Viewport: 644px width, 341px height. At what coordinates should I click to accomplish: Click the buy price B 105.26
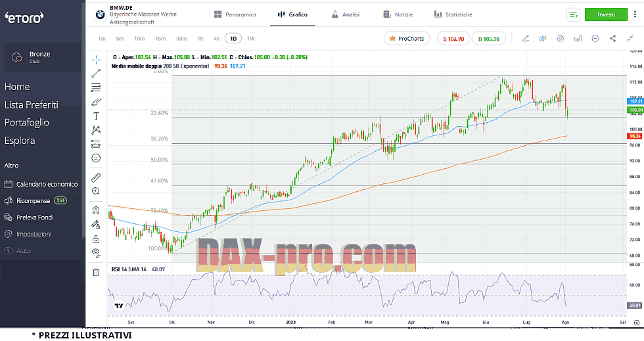coord(489,39)
